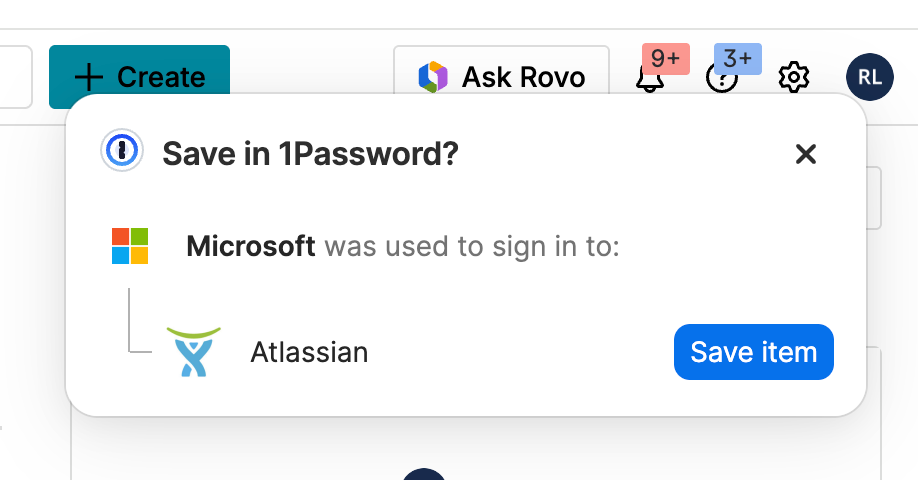
Task: Open the notifications bell
Action: pos(649,80)
